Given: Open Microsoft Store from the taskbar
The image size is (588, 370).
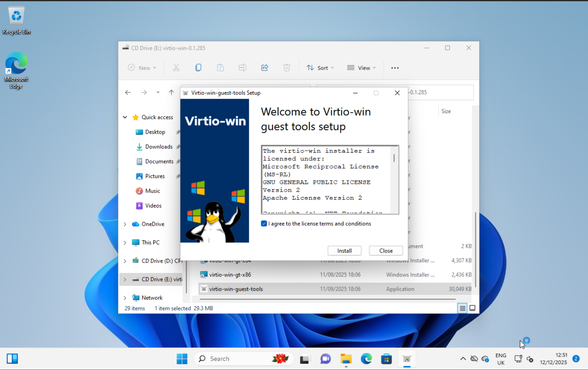Looking at the screenshot, I should coord(387,359).
